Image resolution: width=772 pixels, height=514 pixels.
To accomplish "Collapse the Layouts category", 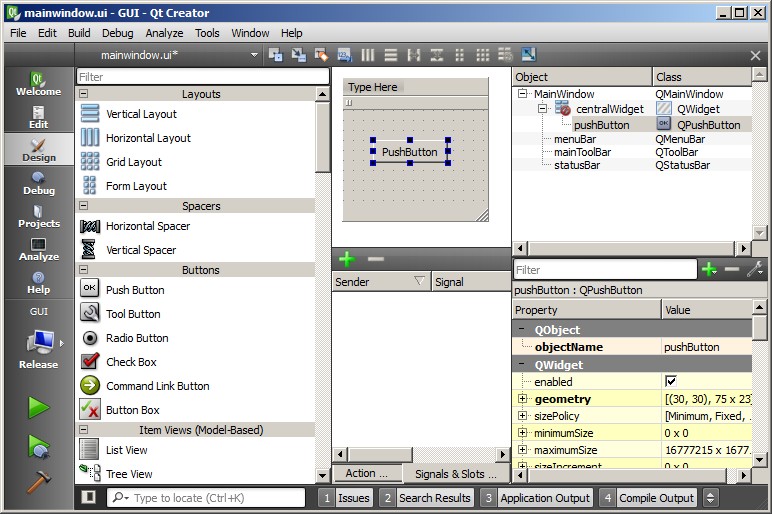I will [x=84, y=94].
